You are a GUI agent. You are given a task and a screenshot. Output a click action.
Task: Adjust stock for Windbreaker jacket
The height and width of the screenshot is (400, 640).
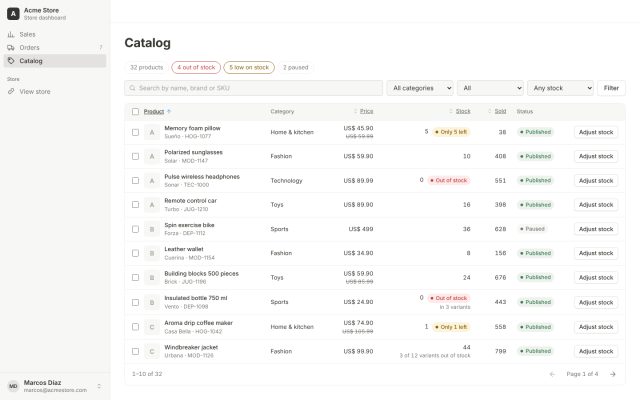pyautogui.click(x=596, y=351)
